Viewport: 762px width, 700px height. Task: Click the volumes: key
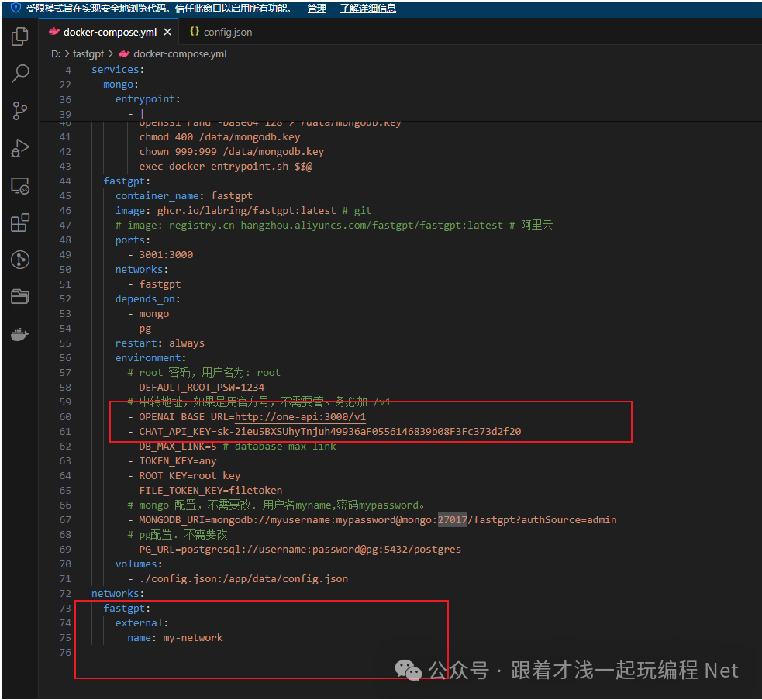click(x=139, y=564)
